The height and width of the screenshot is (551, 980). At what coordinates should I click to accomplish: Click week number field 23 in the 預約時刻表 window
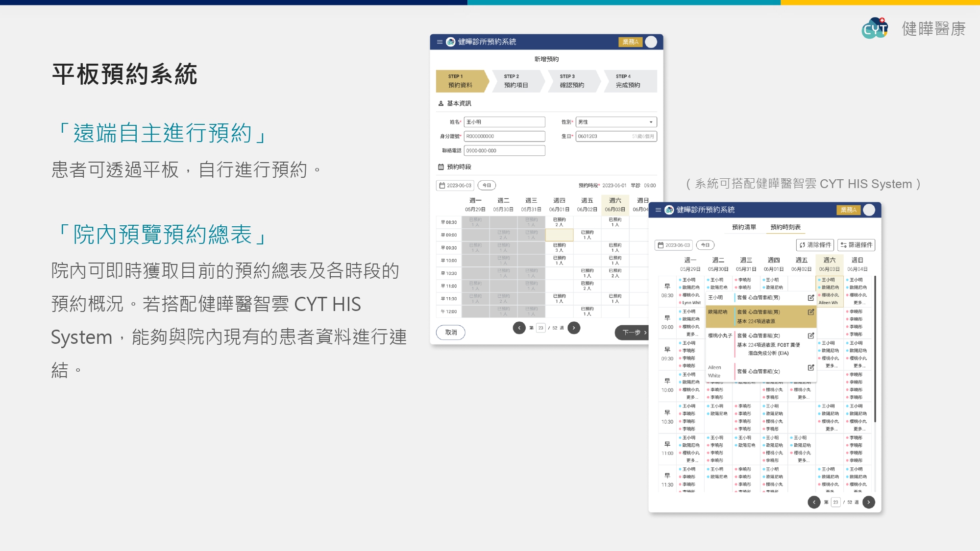[x=836, y=502]
